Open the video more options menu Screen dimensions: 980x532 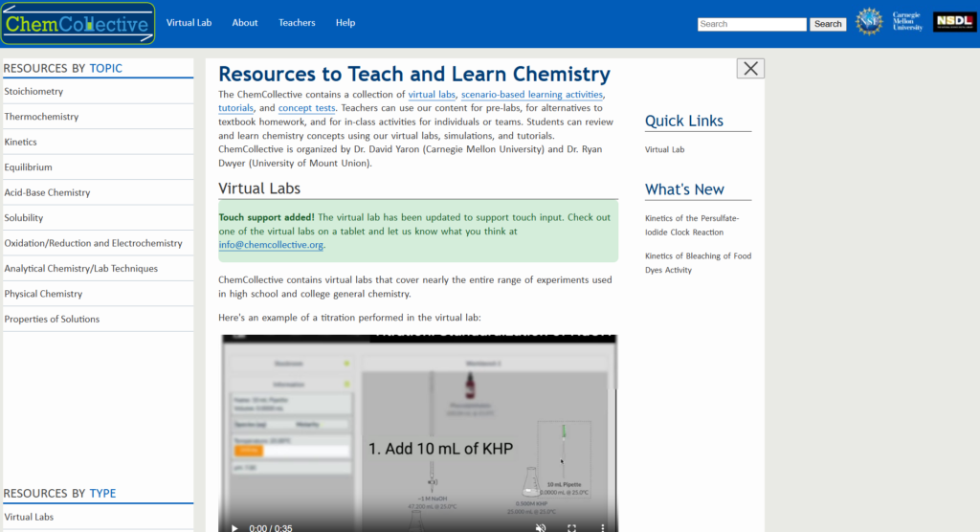click(603, 528)
